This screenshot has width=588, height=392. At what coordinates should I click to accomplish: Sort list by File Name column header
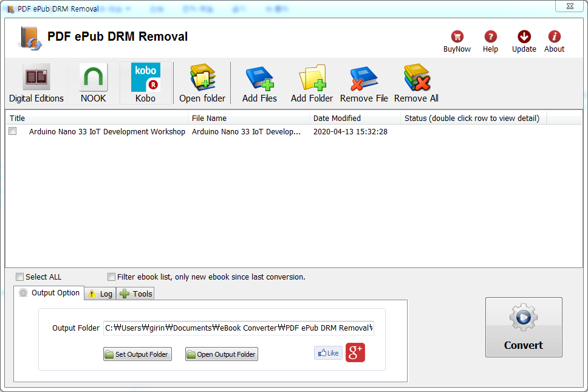pyautogui.click(x=248, y=118)
